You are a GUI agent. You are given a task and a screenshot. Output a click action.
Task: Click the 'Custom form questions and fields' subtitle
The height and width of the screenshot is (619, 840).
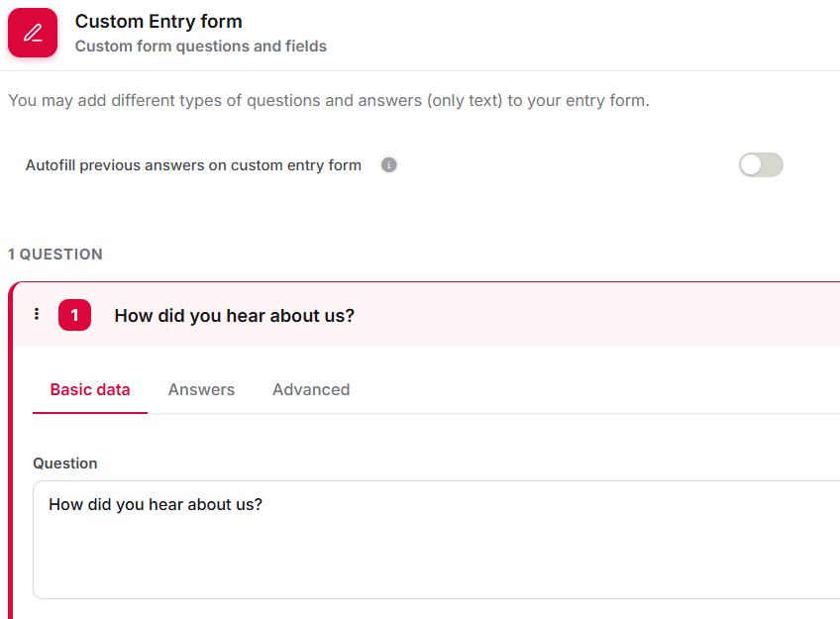tap(201, 46)
